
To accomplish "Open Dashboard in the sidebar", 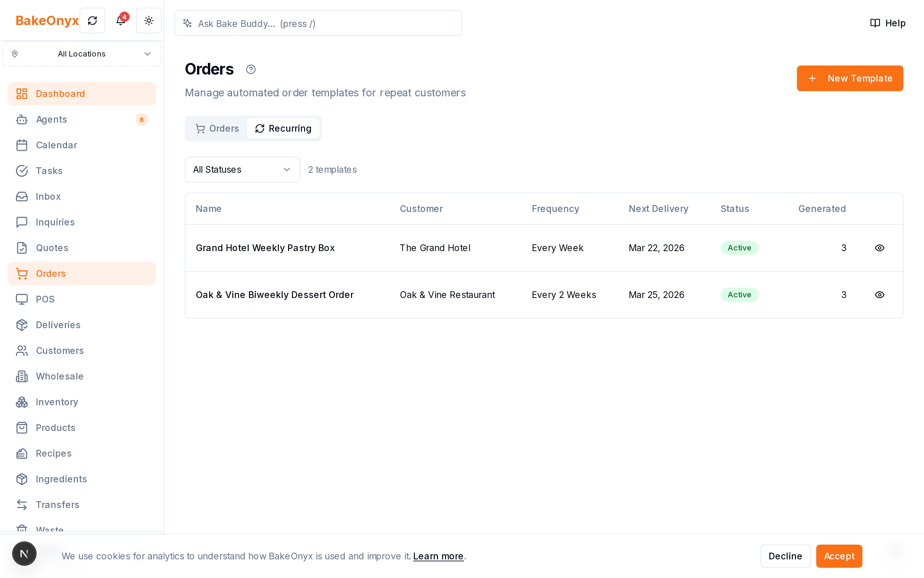I will [82, 94].
